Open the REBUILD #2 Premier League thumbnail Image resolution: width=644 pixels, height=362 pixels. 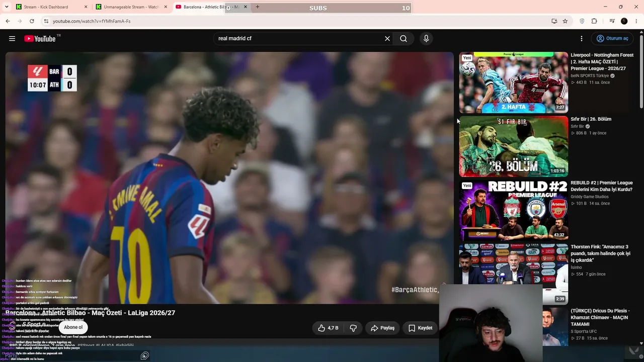(x=513, y=210)
